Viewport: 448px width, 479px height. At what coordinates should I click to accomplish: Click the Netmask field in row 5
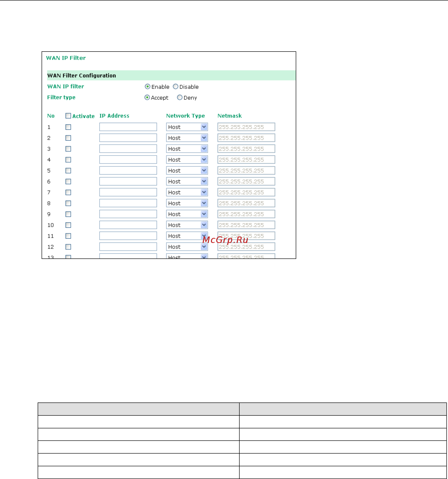pyautogui.click(x=246, y=171)
